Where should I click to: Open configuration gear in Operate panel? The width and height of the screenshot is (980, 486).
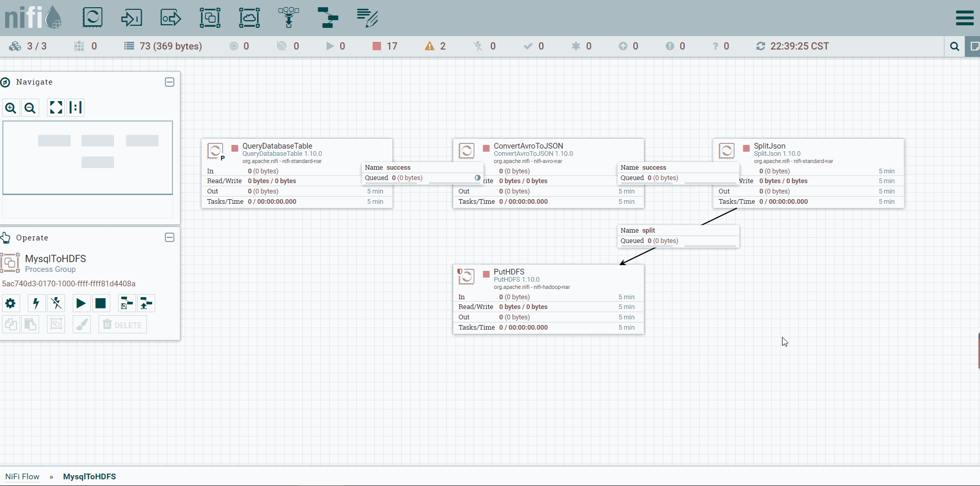pyautogui.click(x=10, y=303)
